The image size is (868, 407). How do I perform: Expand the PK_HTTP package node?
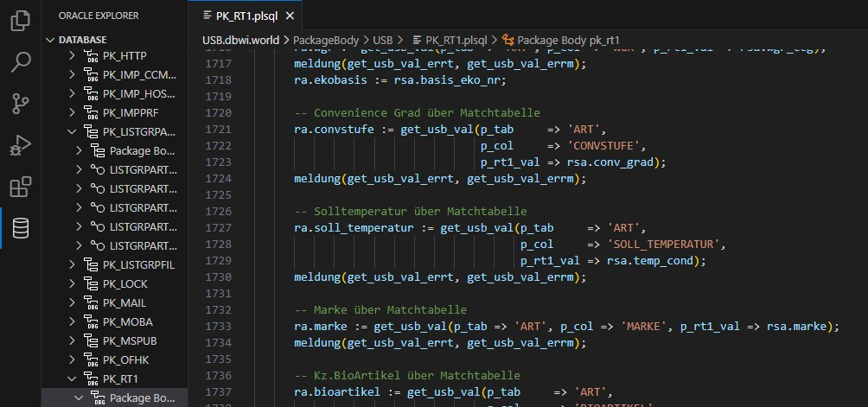(x=73, y=56)
